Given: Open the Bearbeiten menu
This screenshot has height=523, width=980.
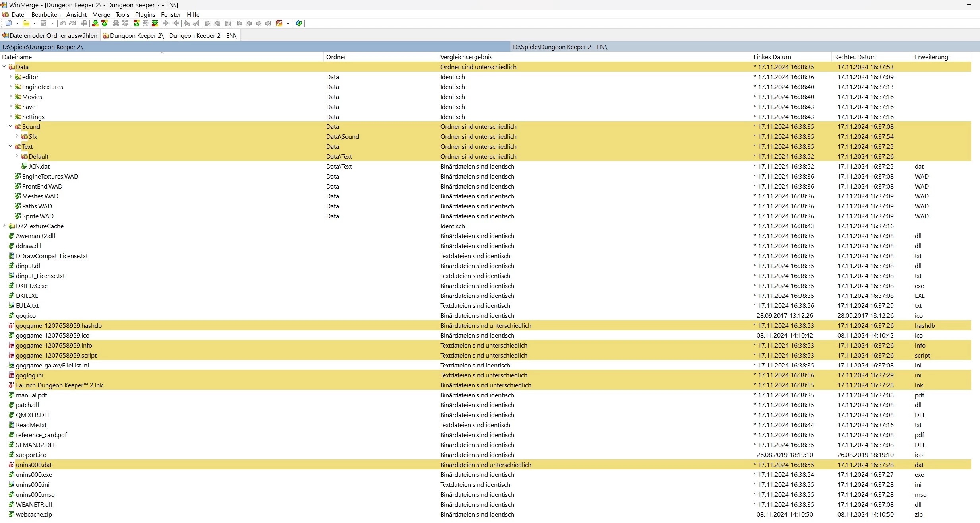Looking at the screenshot, I should pyautogui.click(x=46, y=14).
